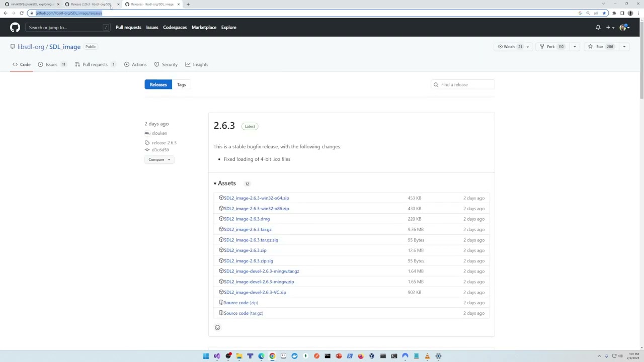Viewport: 644px width, 362px height.
Task: Open the Actions tab
Action: [x=135, y=64]
